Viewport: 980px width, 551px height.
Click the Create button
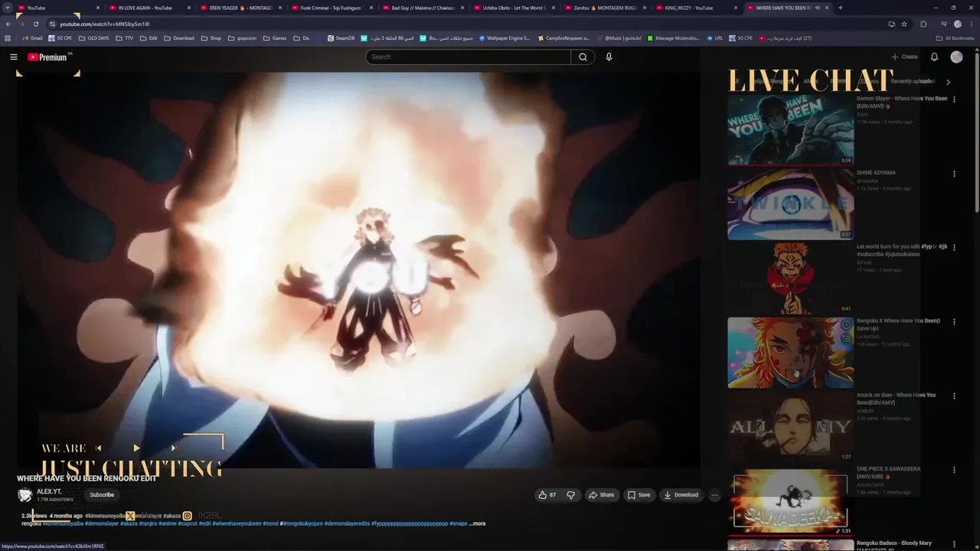(904, 57)
